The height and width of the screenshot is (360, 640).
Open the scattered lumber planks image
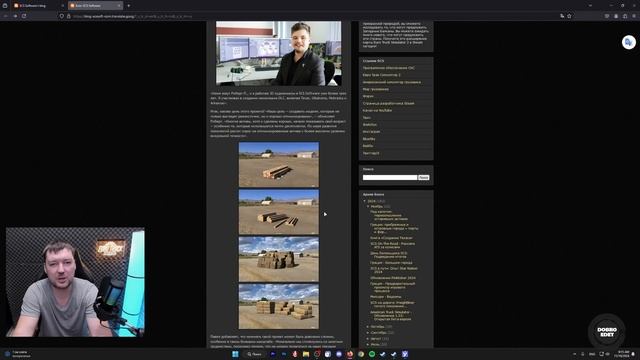(279, 212)
